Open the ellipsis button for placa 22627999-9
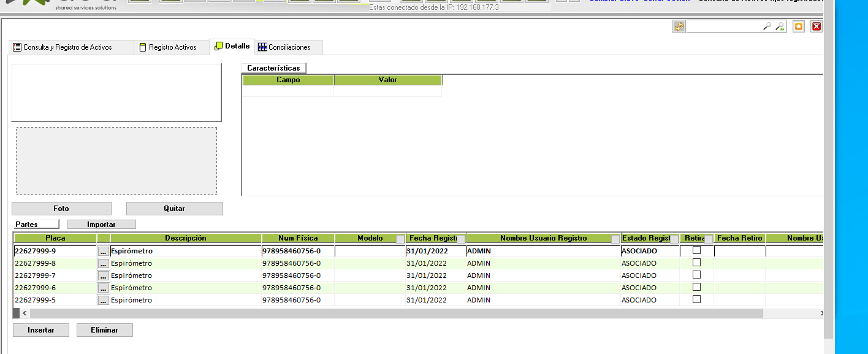Image resolution: width=868 pixels, height=354 pixels. pyautogui.click(x=103, y=251)
